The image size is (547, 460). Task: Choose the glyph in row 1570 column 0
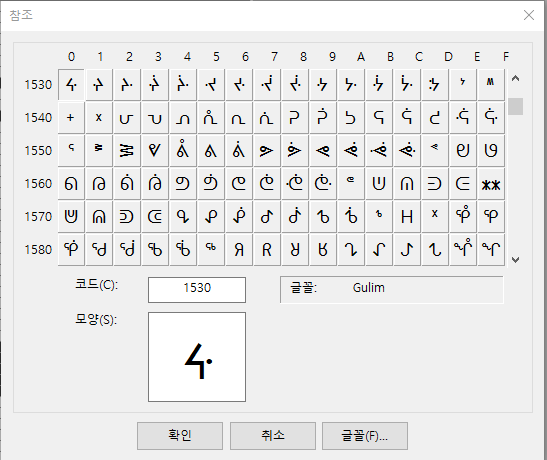[71, 217]
